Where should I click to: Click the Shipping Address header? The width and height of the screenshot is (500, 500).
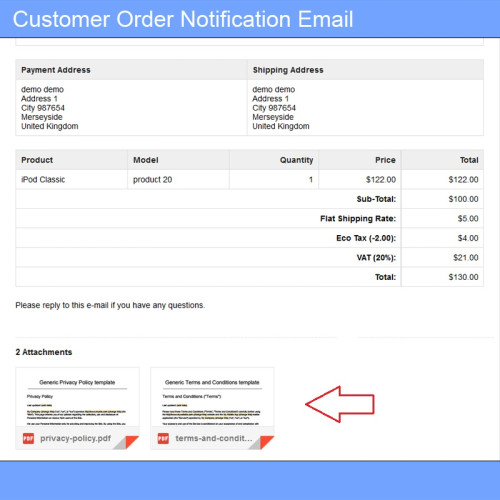(x=288, y=70)
